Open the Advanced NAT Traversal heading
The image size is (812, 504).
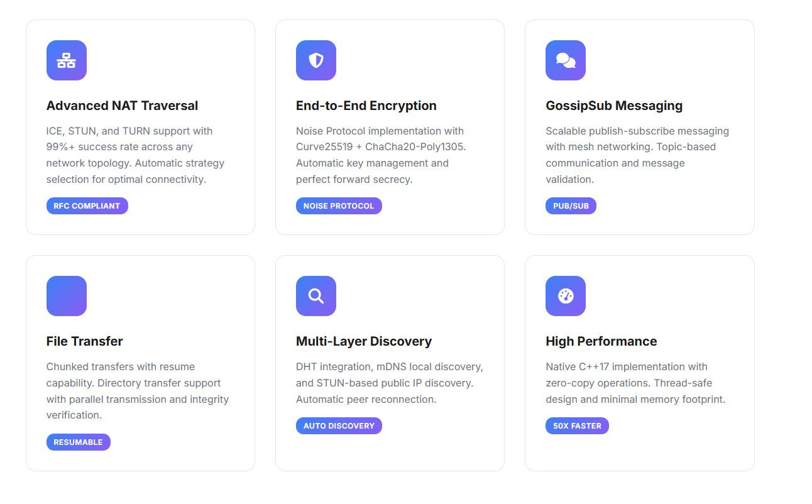click(122, 106)
